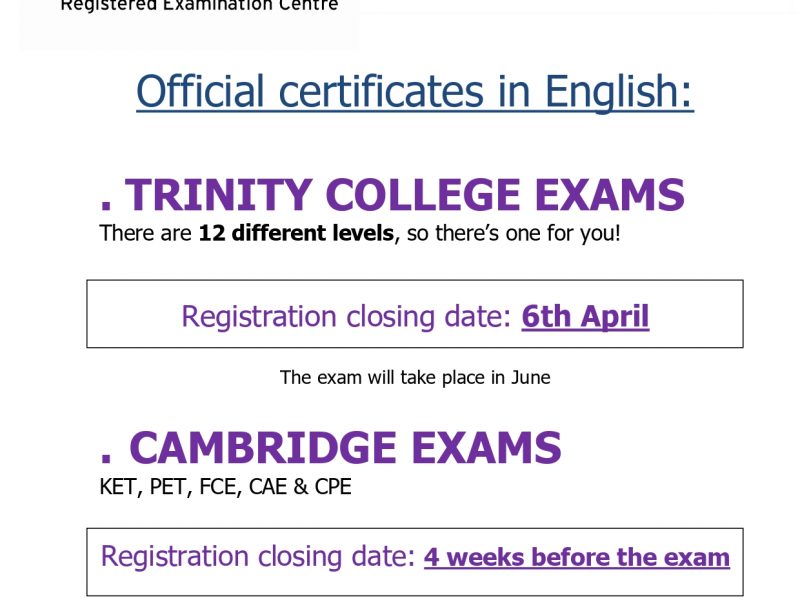Click the word "CPE" in exam list

pos(333,487)
